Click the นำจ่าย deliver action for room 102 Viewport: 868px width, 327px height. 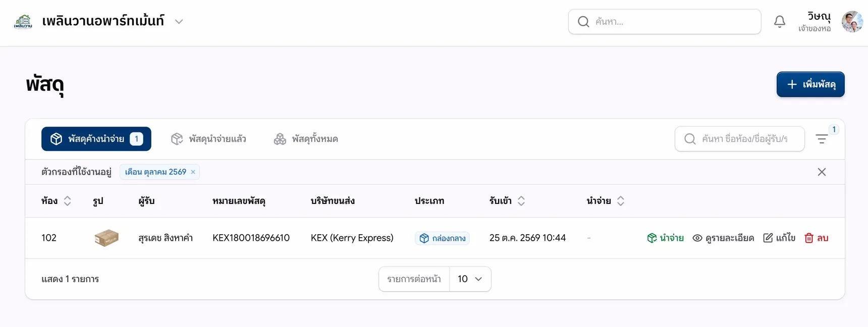[x=666, y=238]
